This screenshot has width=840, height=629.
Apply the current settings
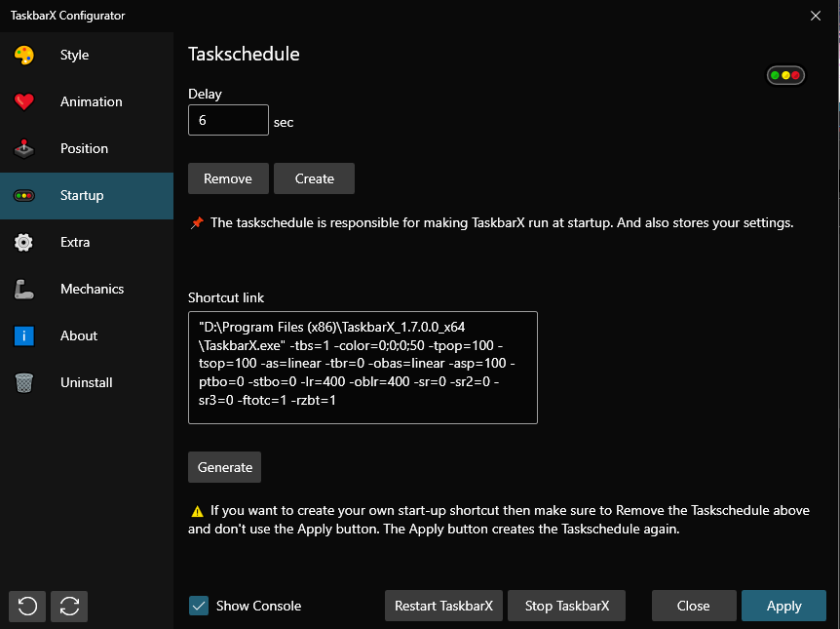click(x=784, y=606)
